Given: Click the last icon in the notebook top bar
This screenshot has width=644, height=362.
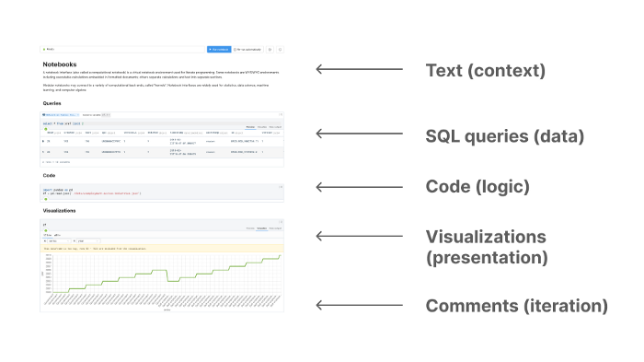Looking at the screenshot, I should [280, 50].
